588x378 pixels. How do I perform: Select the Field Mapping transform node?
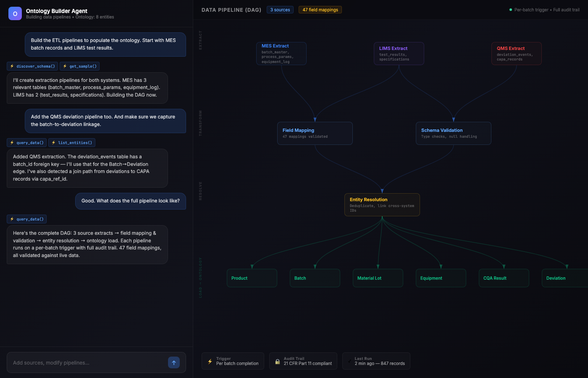click(x=315, y=134)
